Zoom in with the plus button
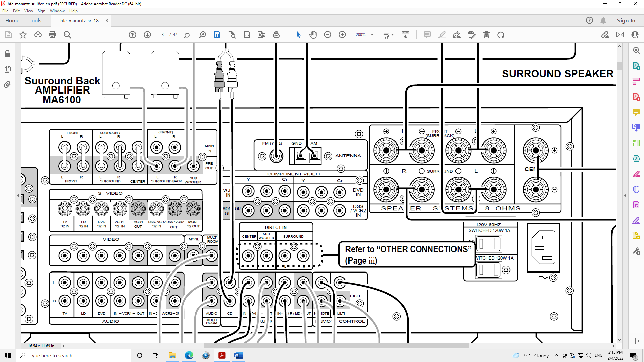Image resolution: width=644 pixels, height=362 pixels. (x=342, y=35)
